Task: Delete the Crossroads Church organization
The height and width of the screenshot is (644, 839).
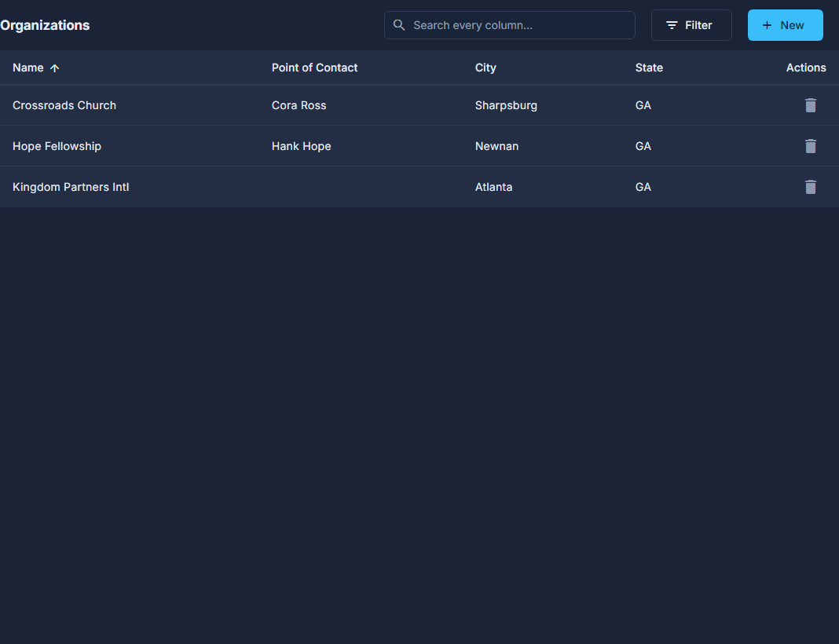Action: click(810, 105)
